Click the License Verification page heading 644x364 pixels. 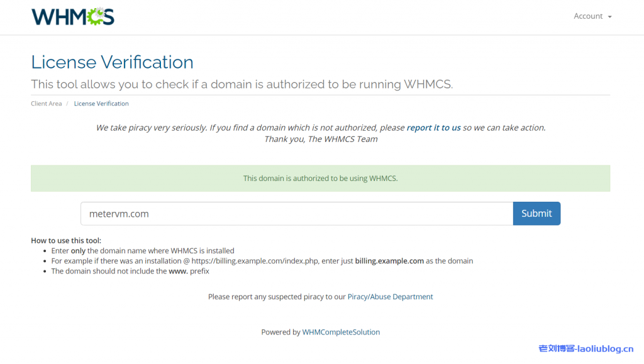(112, 62)
